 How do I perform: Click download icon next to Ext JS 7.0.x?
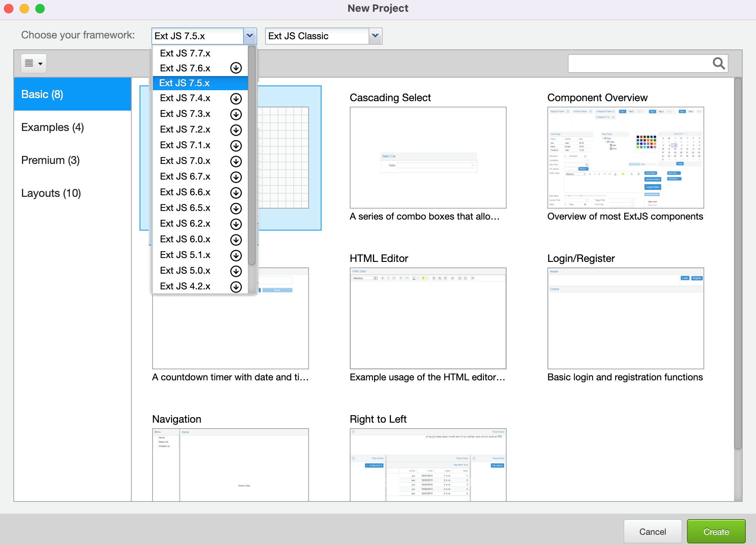pyautogui.click(x=236, y=161)
